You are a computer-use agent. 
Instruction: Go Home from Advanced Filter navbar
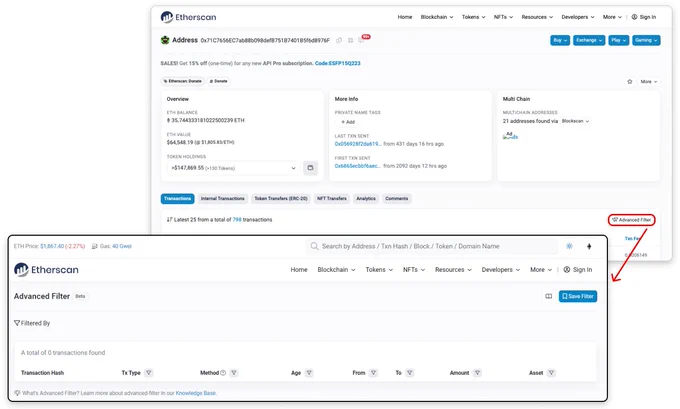(x=299, y=270)
